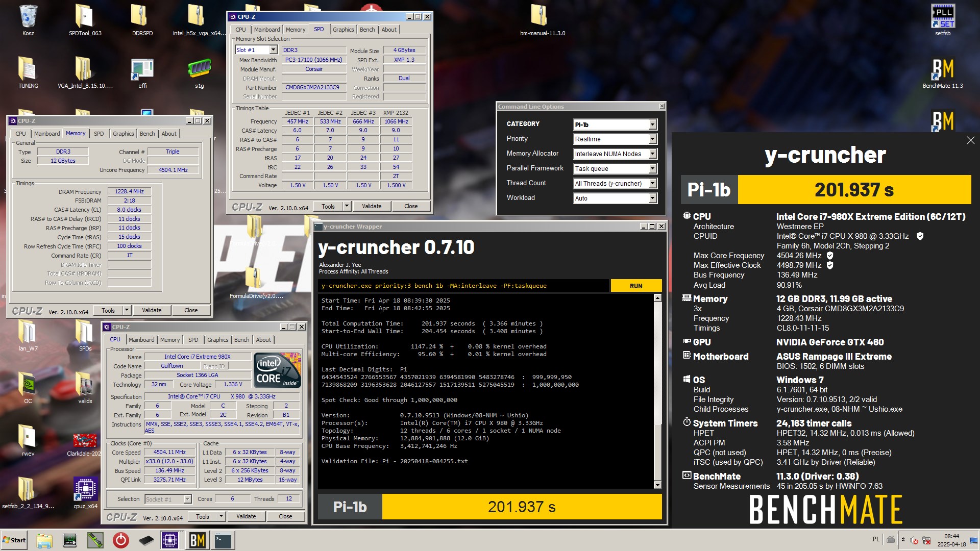This screenshot has height=551, width=980.
Task: Close the BenchMate result panel with X
Action: (x=970, y=140)
